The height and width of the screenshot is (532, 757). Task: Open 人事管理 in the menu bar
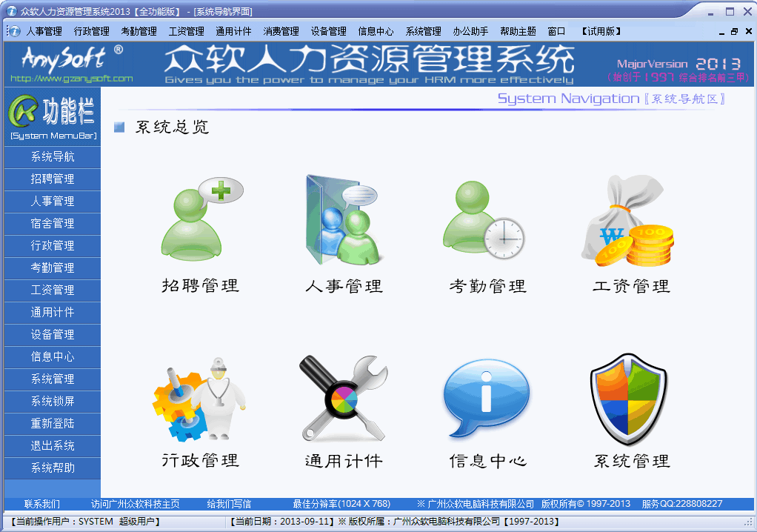click(x=44, y=31)
